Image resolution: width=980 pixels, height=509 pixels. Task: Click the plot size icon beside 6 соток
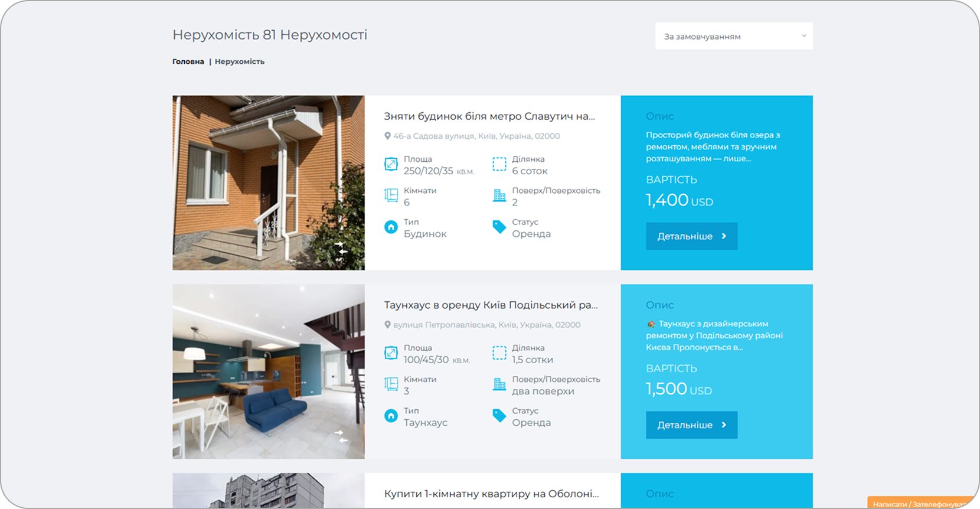coord(499,164)
